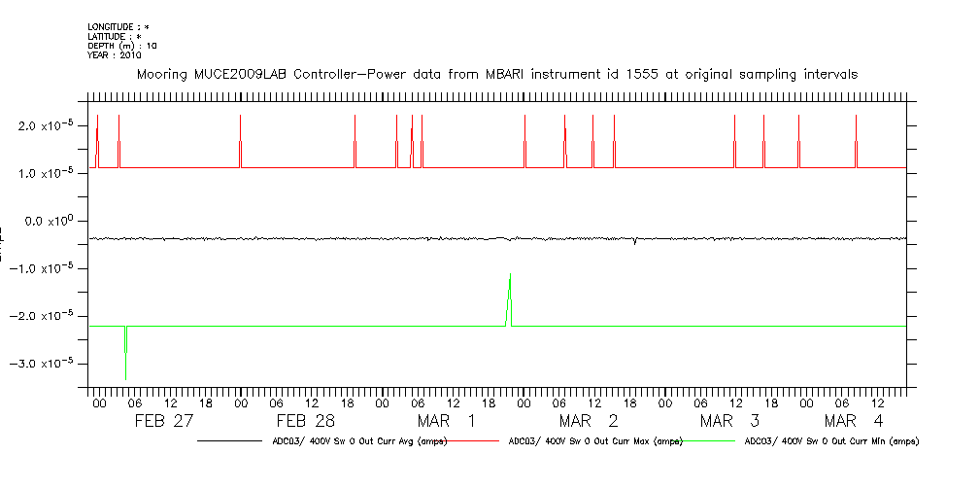
Task: Select the 'MAR 2' date label
Action: click(588, 421)
